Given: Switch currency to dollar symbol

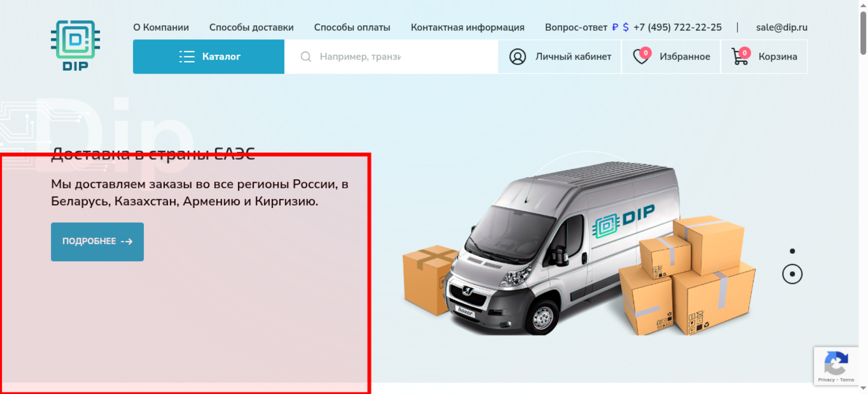Looking at the screenshot, I should 625,27.
